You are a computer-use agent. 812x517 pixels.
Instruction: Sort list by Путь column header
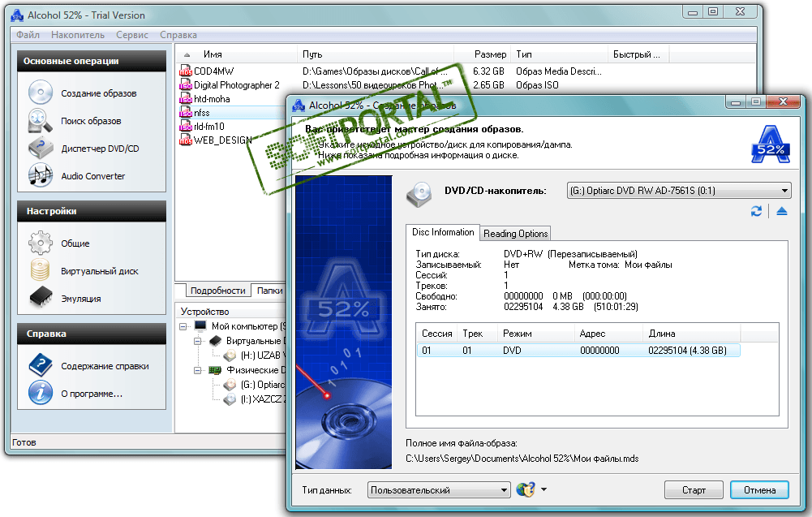click(x=376, y=54)
